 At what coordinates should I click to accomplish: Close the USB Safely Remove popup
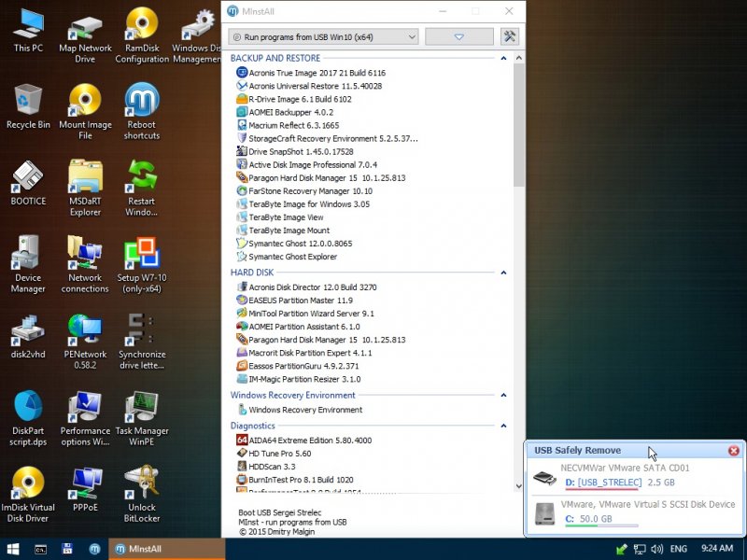tap(734, 451)
